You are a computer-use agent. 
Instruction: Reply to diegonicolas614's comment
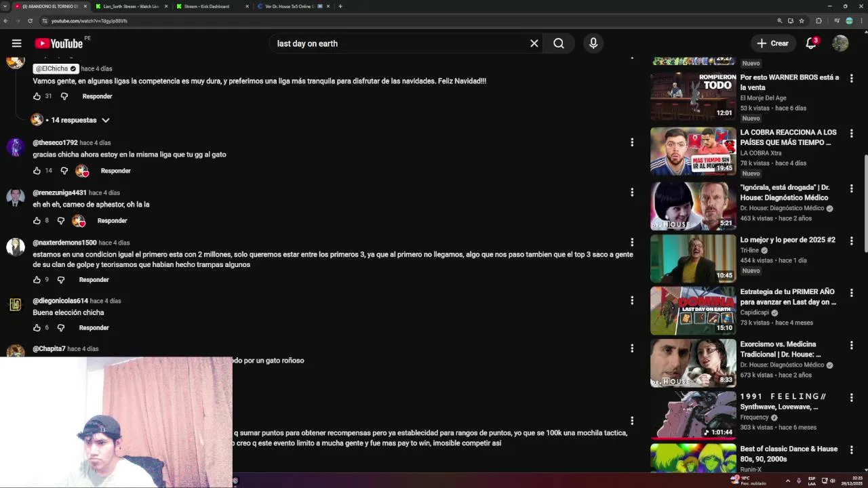point(94,328)
